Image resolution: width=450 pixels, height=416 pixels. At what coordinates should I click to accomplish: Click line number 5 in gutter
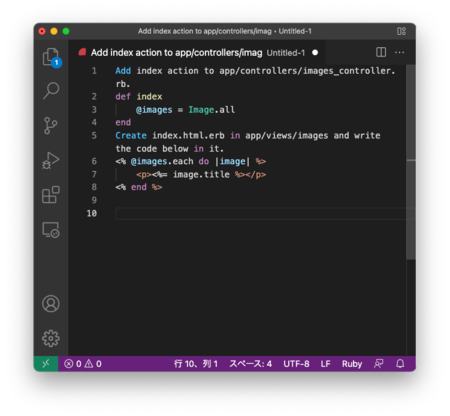[x=94, y=135]
